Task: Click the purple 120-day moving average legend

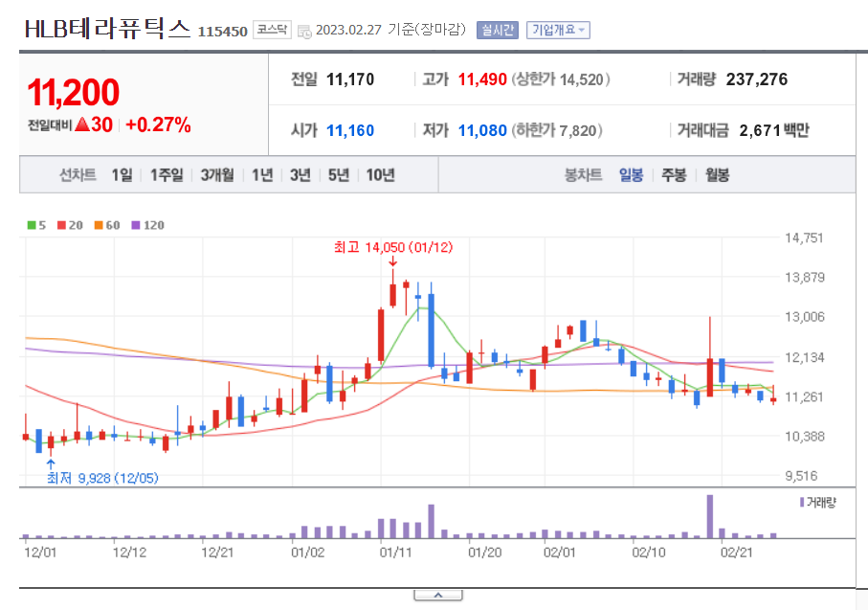Action: [x=147, y=225]
